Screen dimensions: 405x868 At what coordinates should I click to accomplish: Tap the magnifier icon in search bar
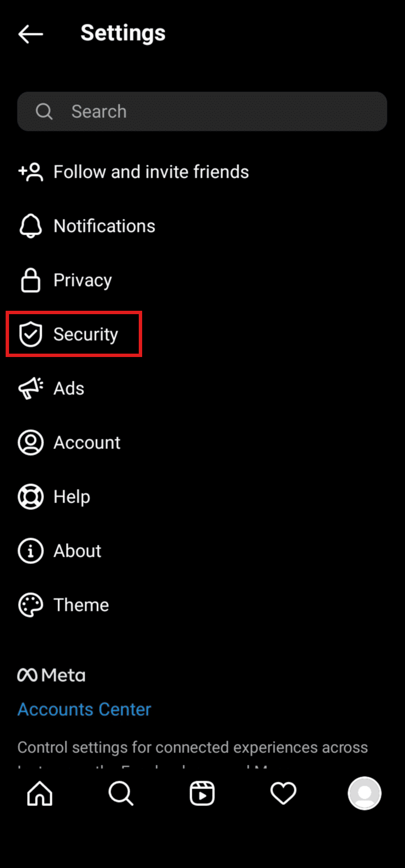[44, 112]
